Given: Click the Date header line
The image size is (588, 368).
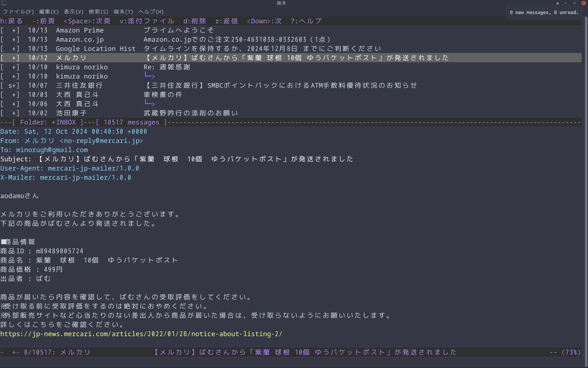Looking at the screenshot, I should coord(73,132).
